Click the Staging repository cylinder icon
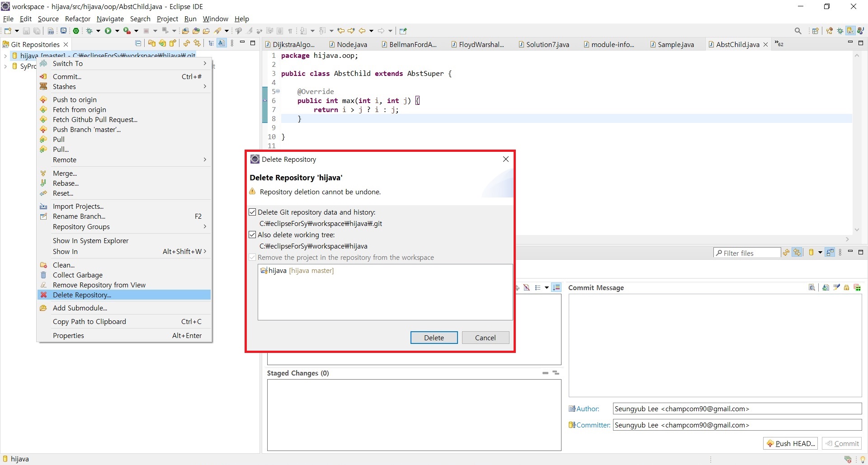 tap(811, 253)
